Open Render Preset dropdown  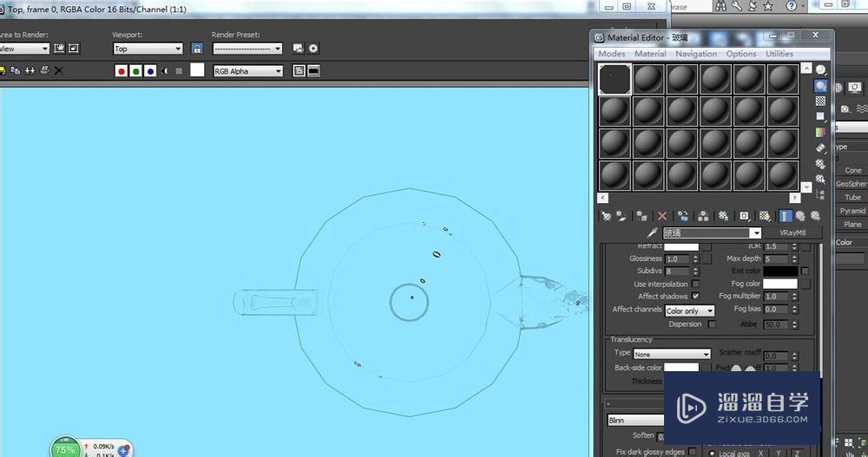click(247, 49)
